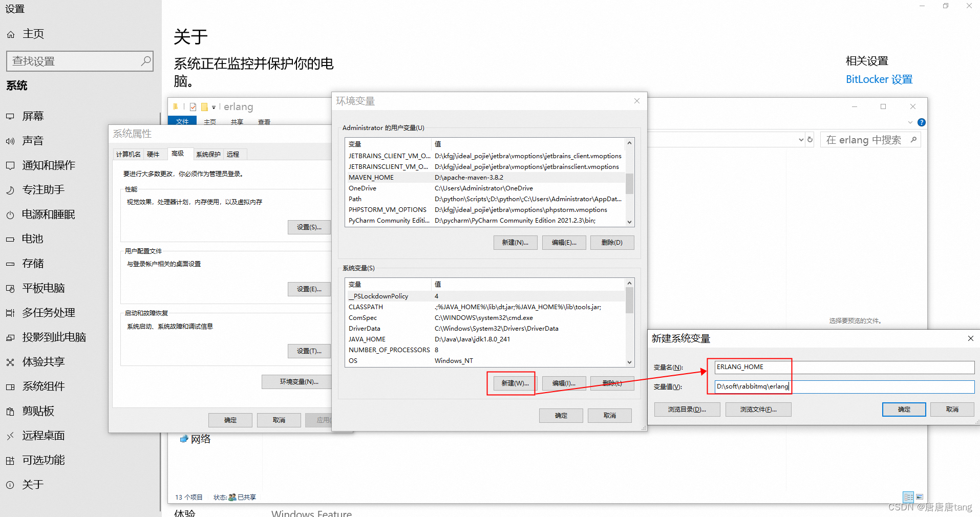Open 电池 battery settings
The height and width of the screenshot is (517, 980).
coord(26,239)
